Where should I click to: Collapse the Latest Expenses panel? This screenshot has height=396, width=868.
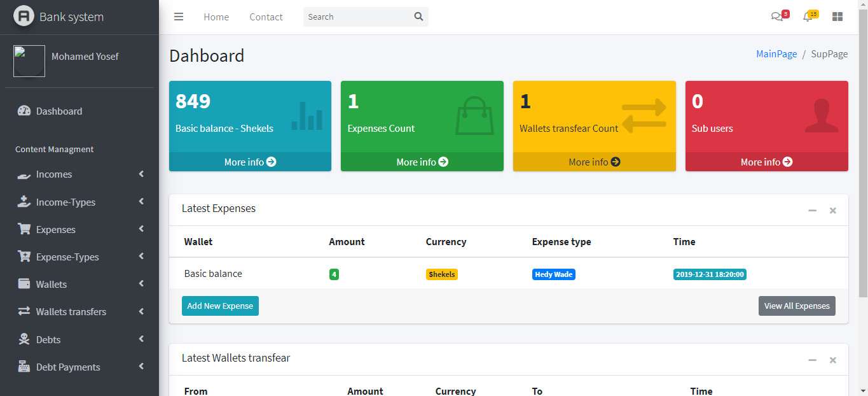point(812,210)
